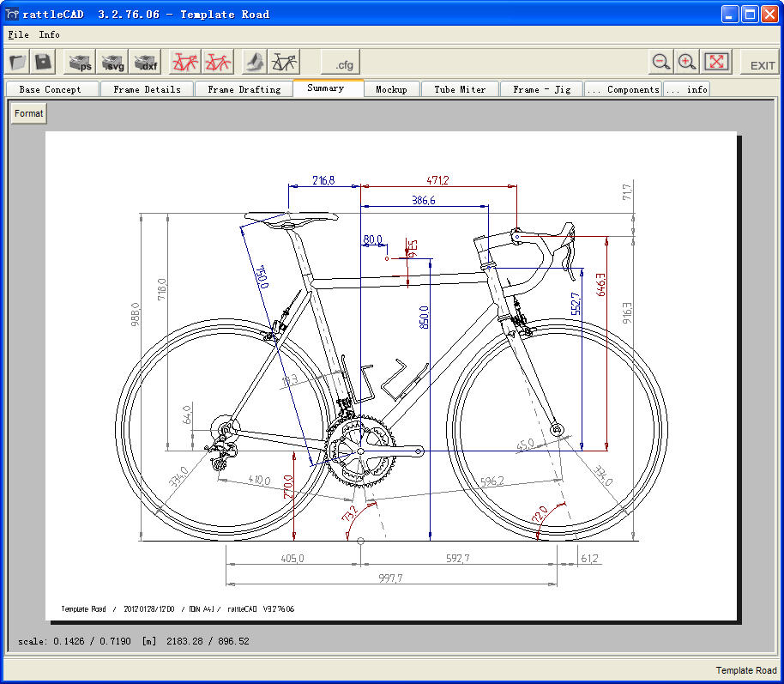Switch to the Frame Details tab
Viewport: 784px width, 684px height.
pos(147,89)
